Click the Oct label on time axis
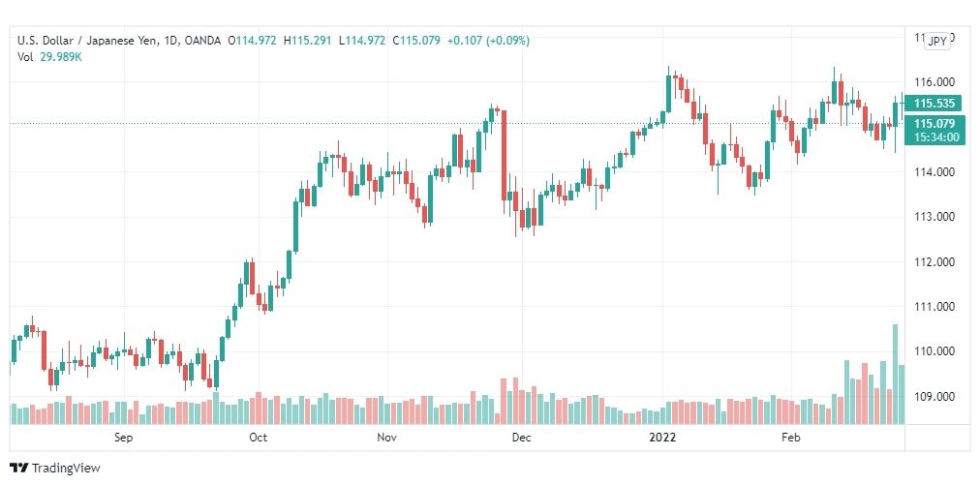This screenshot has width=980, height=485. [258, 438]
